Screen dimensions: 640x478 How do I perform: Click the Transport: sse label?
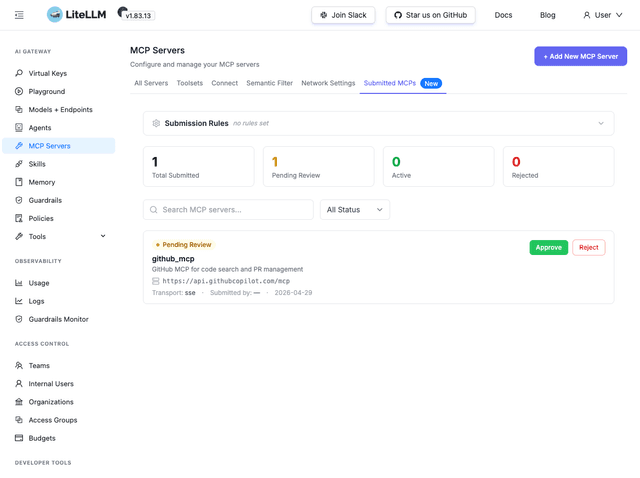coord(173,293)
